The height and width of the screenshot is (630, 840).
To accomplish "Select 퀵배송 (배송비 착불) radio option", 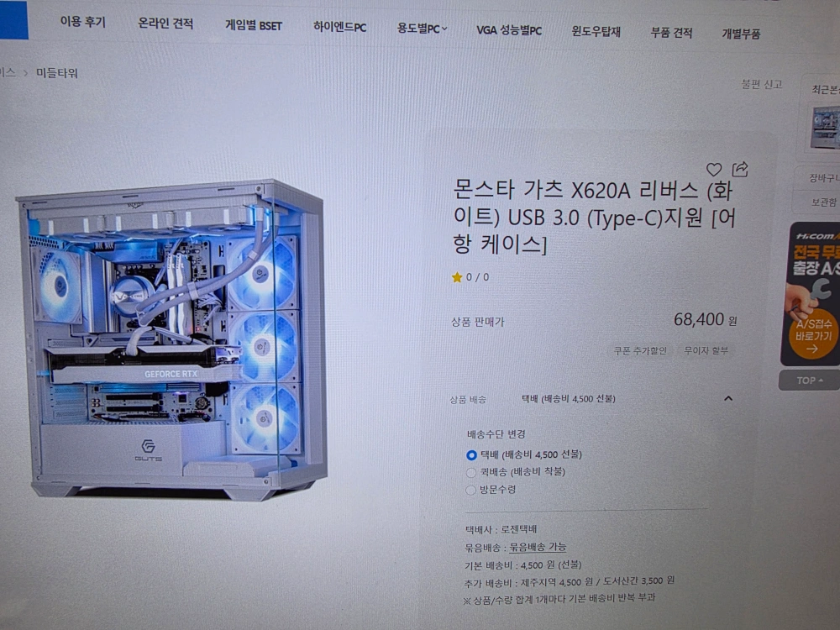I will (470, 472).
